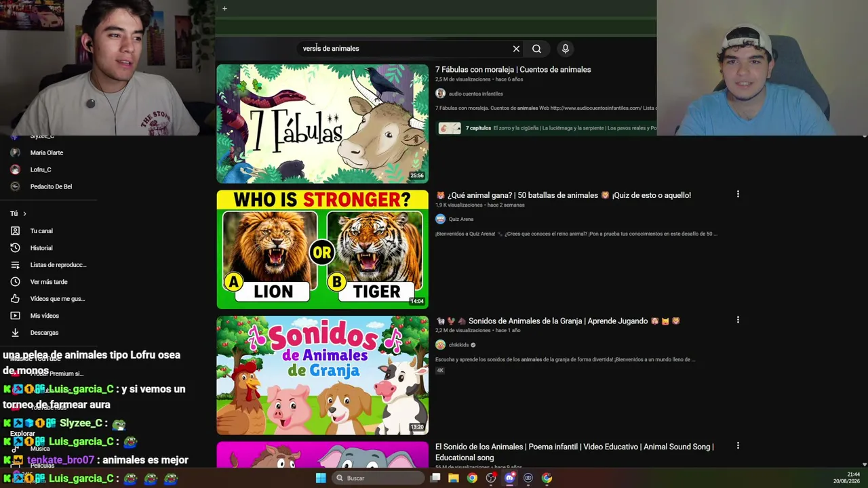Click the Tu canal person icon
The height and width of the screenshot is (488, 868).
pos(15,231)
